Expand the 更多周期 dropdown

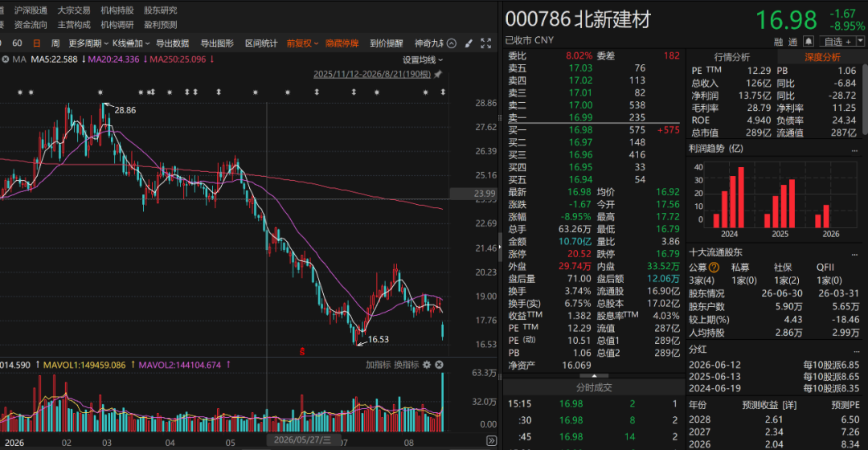[x=88, y=43]
